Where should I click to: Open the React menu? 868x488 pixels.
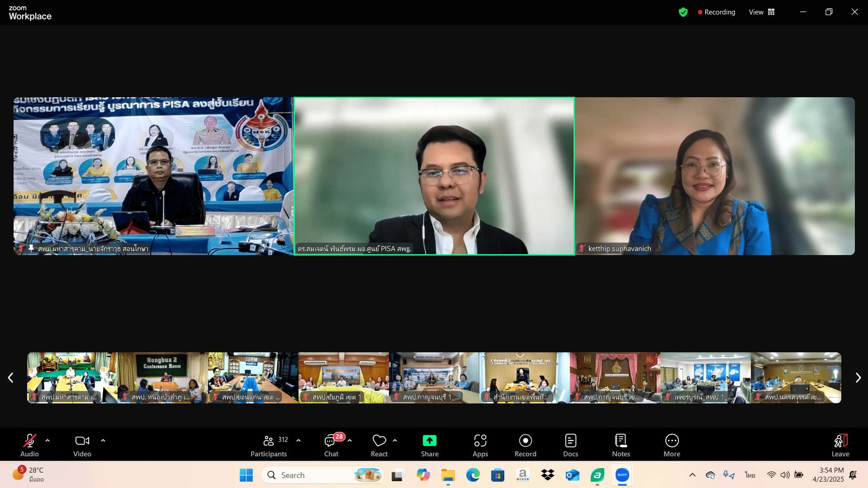click(x=379, y=445)
